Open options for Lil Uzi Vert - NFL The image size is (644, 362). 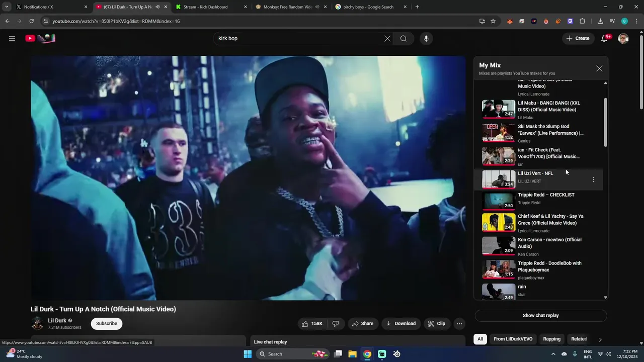(x=594, y=179)
